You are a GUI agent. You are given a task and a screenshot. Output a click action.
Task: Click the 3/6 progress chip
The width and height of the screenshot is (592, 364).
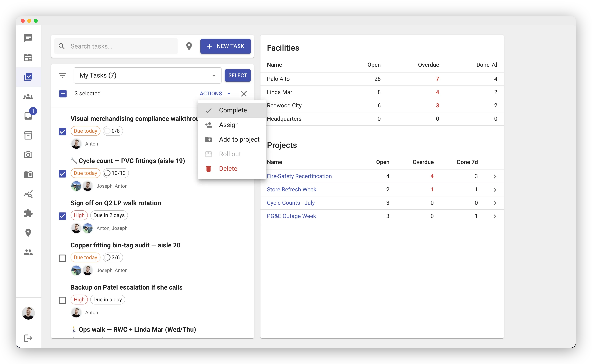tap(113, 257)
